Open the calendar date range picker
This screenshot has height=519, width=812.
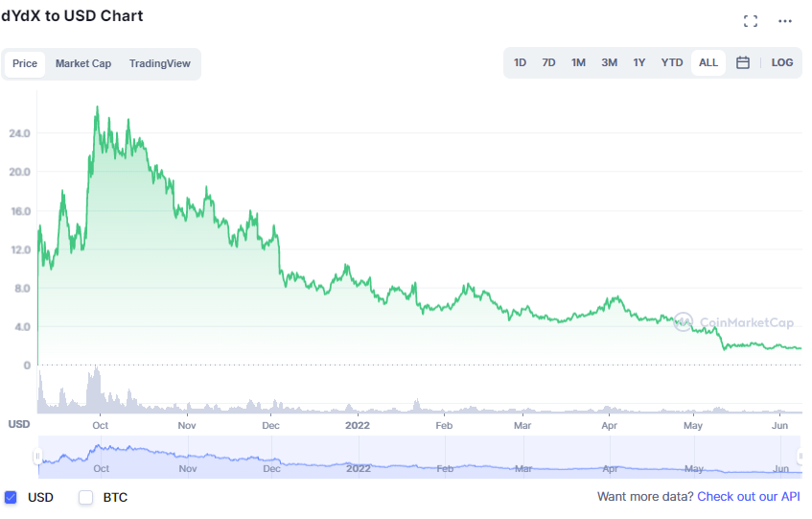click(743, 62)
